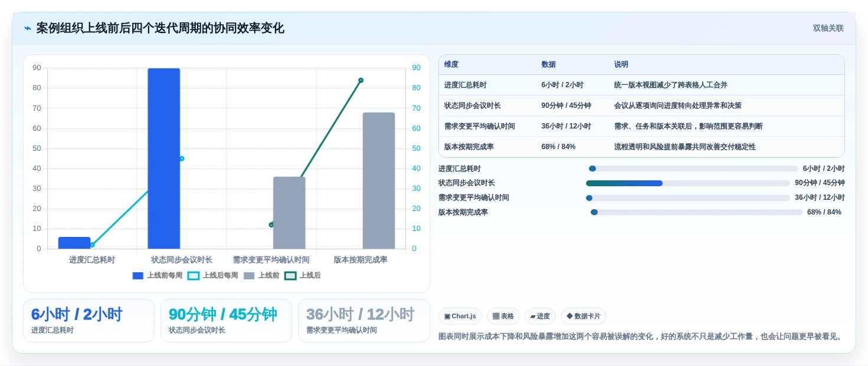Click the 90分钟 / 45分钟 data card
Image resolution: width=868 pixels, height=366 pixels.
click(x=226, y=321)
